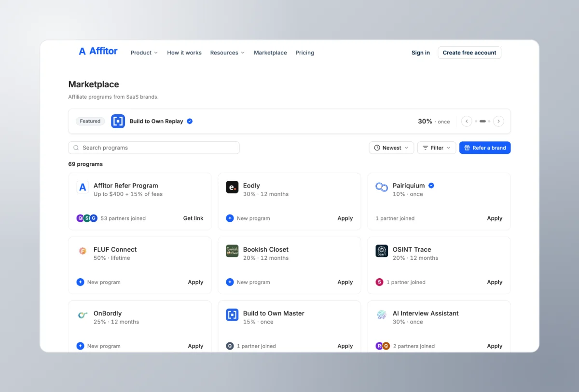
Task: Open the Newest sort dropdown
Action: [x=391, y=148]
